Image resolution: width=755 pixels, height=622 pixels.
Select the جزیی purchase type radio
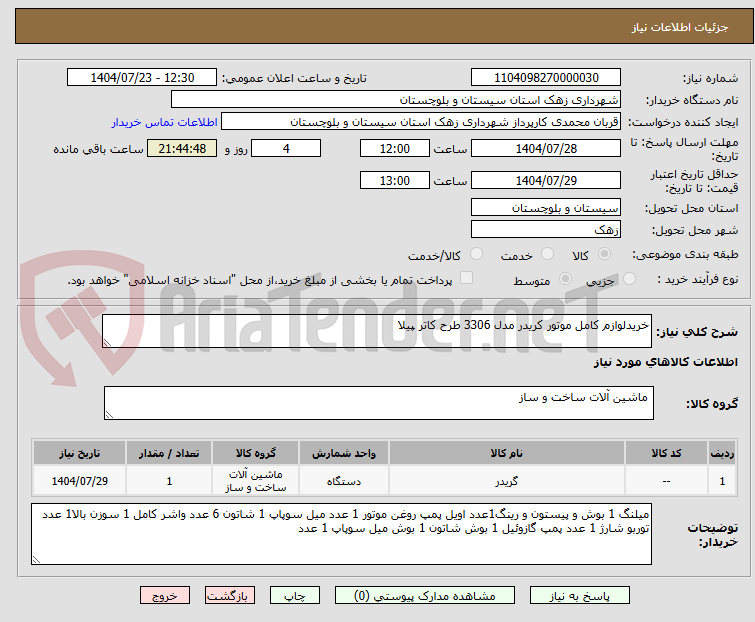point(629,279)
